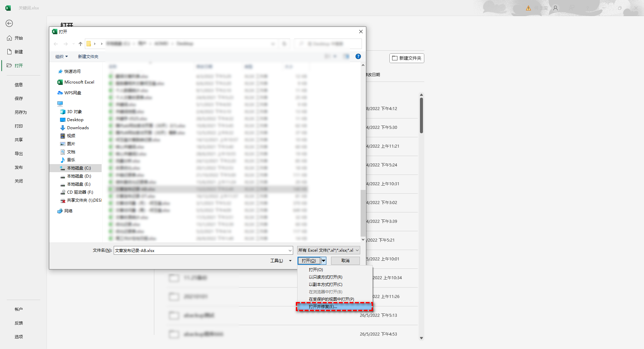
Task: Select 本地磁盘 (D:) drive
Action: coord(79,176)
